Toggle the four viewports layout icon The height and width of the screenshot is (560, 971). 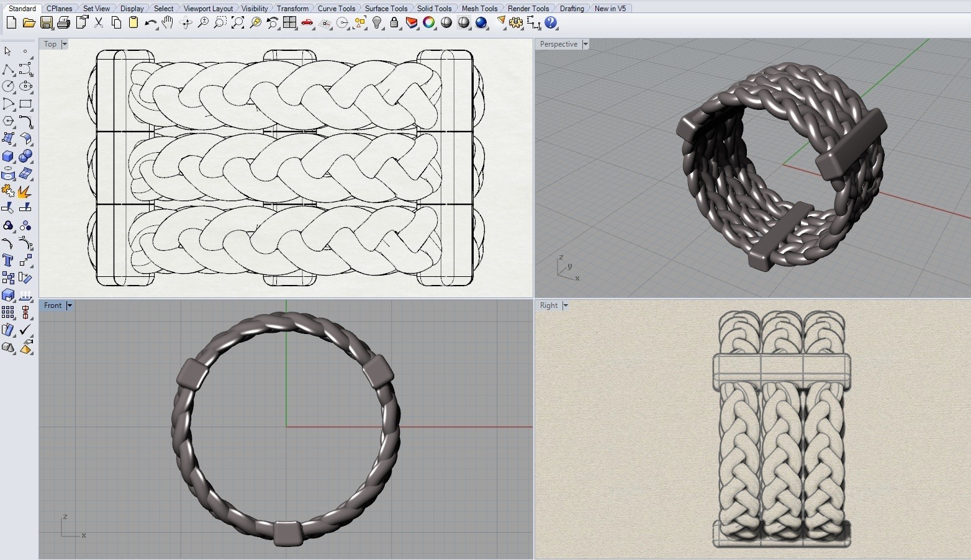[289, 23]
